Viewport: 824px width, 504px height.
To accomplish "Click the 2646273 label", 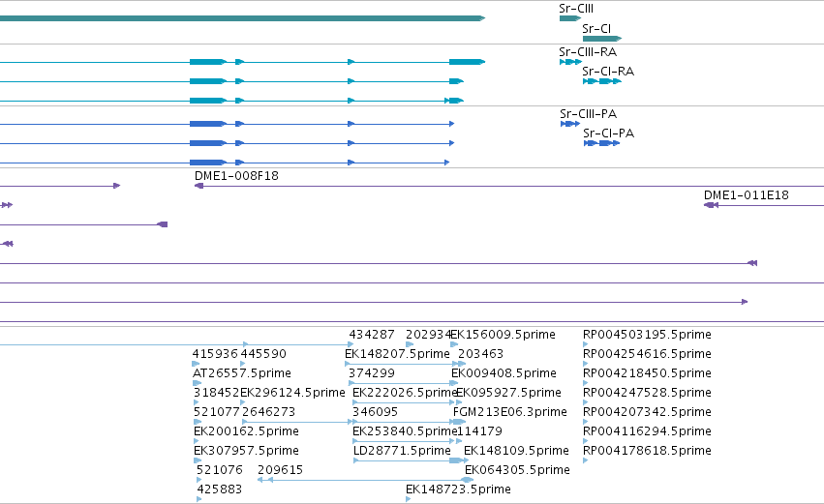I will [x=268, y=412].
